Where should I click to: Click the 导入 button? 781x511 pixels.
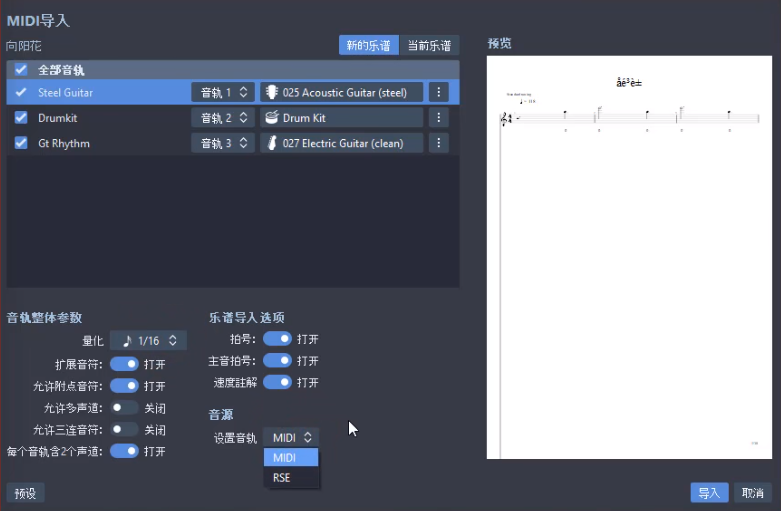(x=709, y=493)
